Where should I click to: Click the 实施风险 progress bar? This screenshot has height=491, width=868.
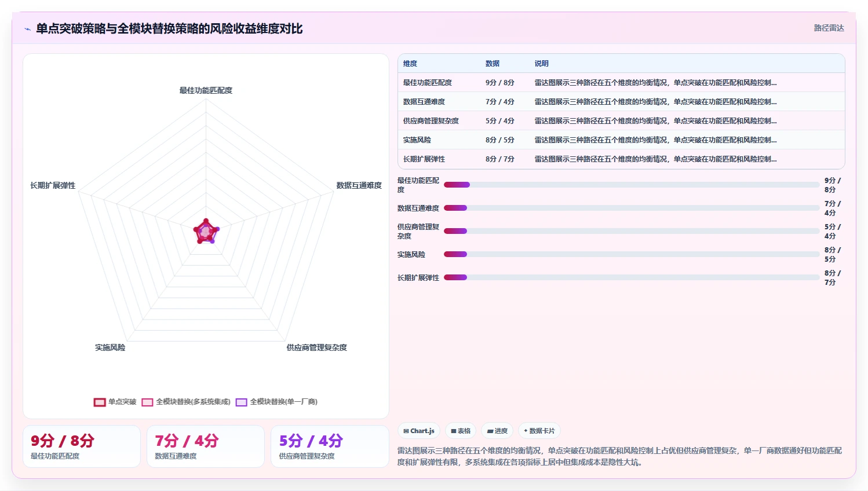click(632, 254)
